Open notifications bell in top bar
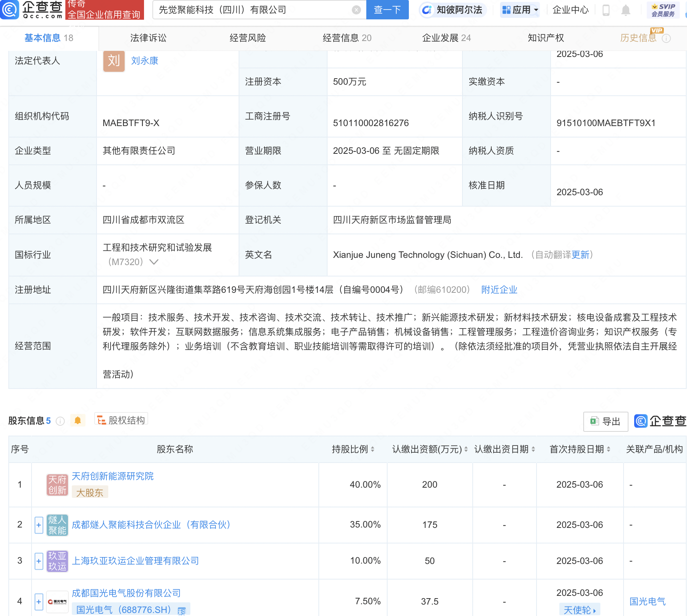The height and width of the screenshot is (616, 687). 625,10
